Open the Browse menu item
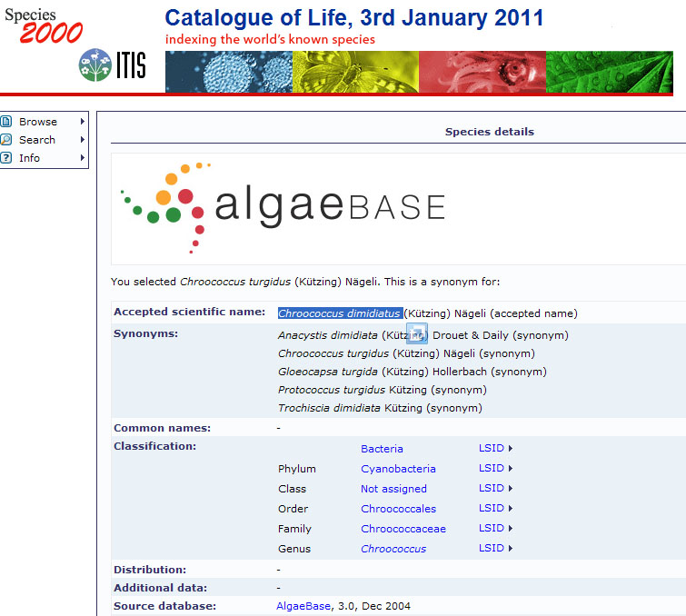The height and width of the screenshot is (616, 686). [38, 122]
